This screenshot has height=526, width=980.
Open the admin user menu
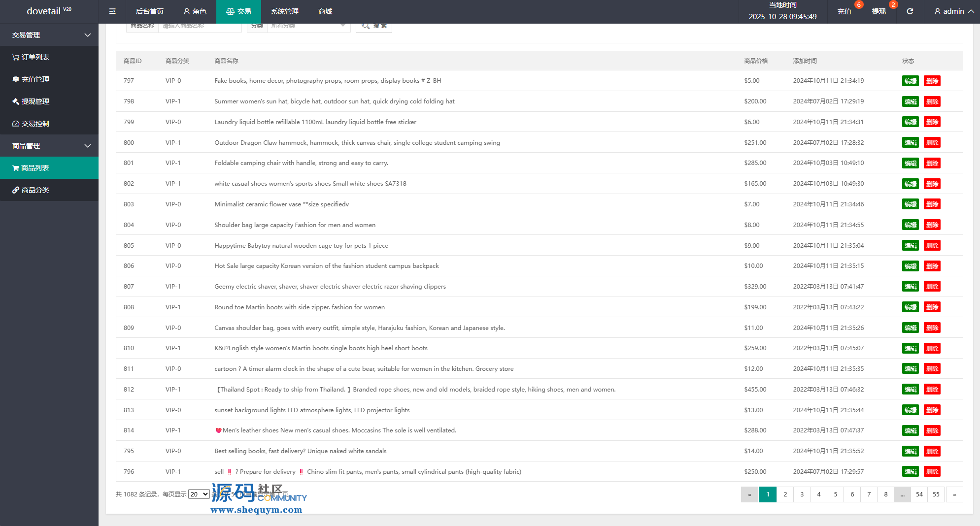pos(954,11)
